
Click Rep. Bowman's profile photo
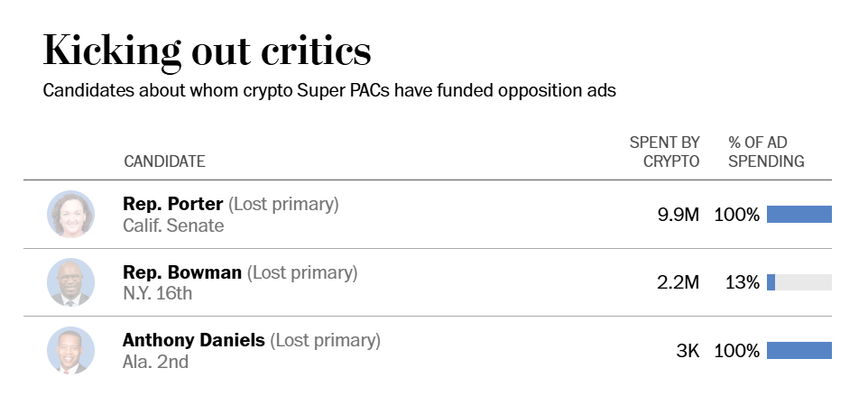[70, 282]
